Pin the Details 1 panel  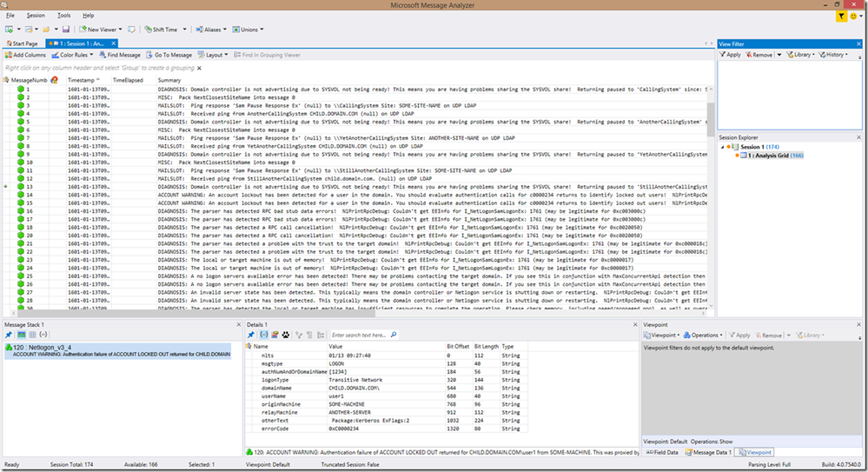coord(251,335)
